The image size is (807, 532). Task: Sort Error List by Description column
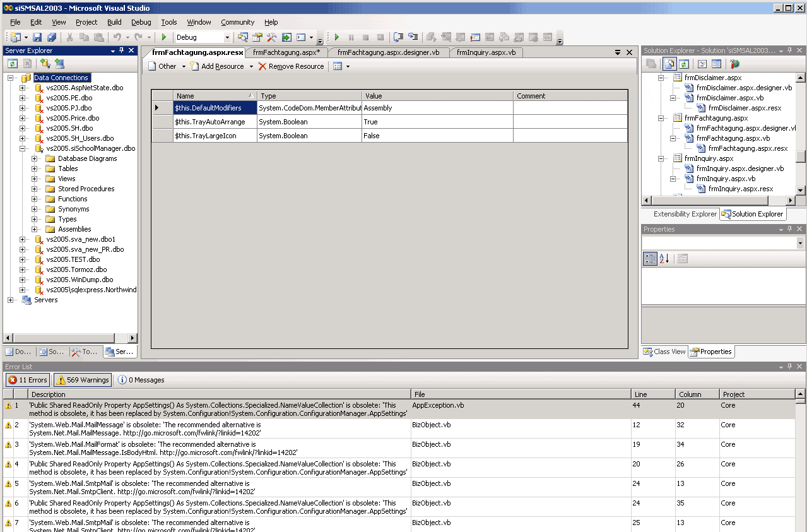[220, 394]
